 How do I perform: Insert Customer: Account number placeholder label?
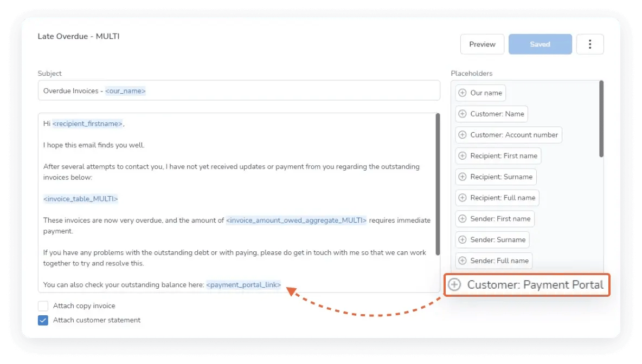514,135
